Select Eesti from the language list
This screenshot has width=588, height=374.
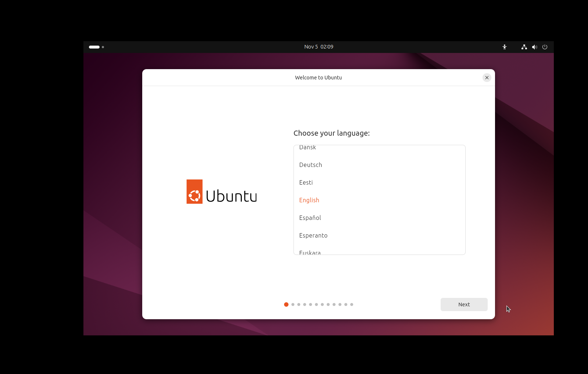pos(379,182)
